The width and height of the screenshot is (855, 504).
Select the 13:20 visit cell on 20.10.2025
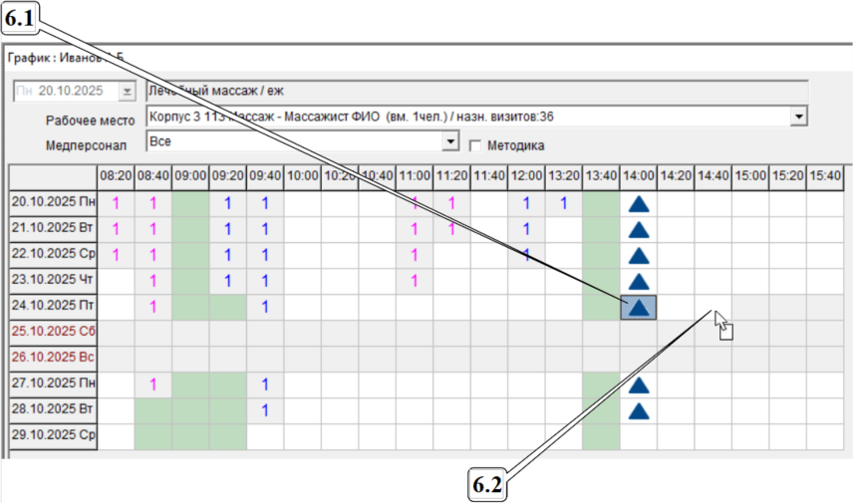click(x=563, y=204)
